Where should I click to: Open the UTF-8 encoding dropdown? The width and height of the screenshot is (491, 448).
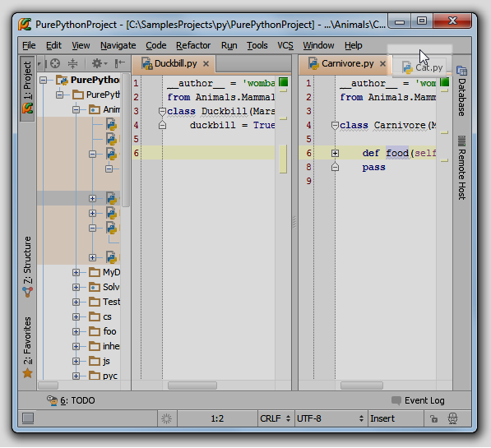(x=331, y=418)
